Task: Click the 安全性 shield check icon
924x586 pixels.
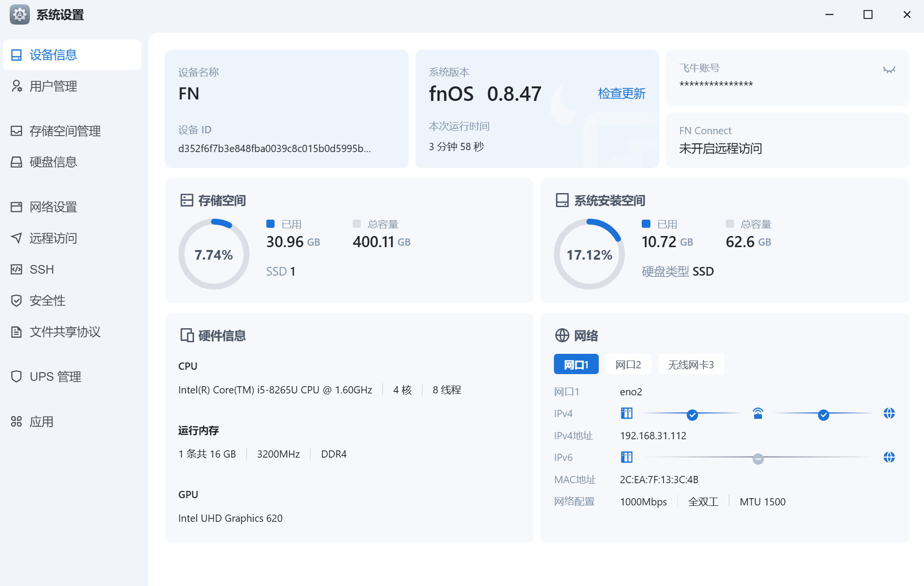Action: pyautogui.click(x=16, y=301)
